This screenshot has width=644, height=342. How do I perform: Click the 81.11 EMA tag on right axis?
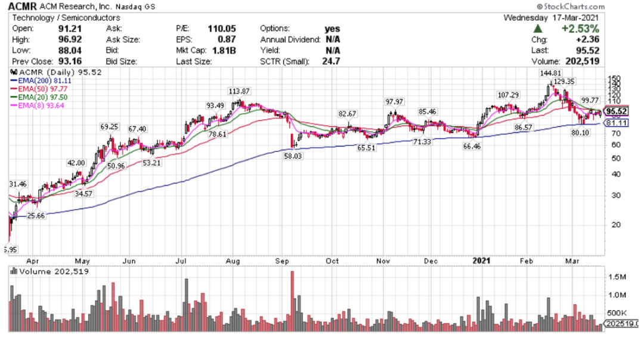pos(616,123)
